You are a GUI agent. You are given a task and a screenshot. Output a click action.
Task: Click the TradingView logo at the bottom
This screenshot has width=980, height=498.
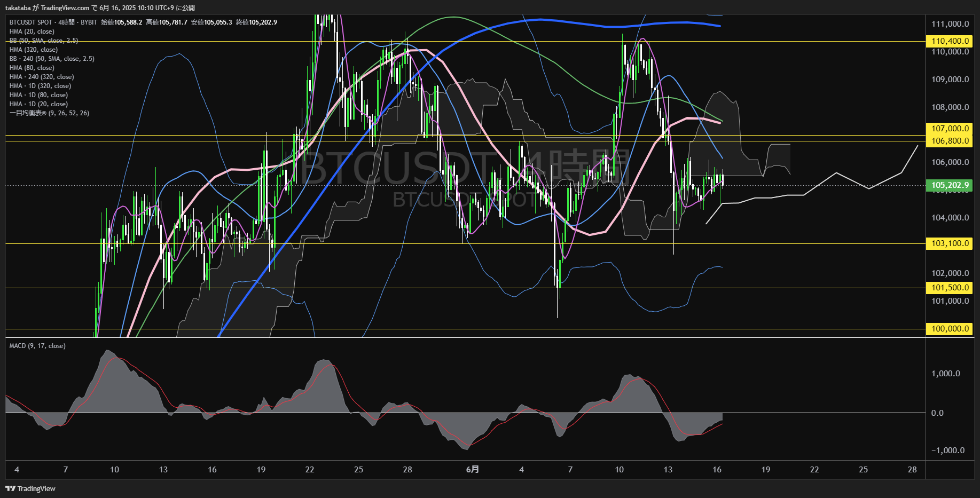pos(30,488)
